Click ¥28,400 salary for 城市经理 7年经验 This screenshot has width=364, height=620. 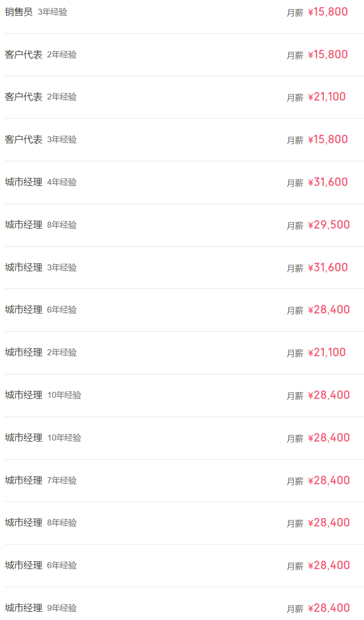point(329,480)
